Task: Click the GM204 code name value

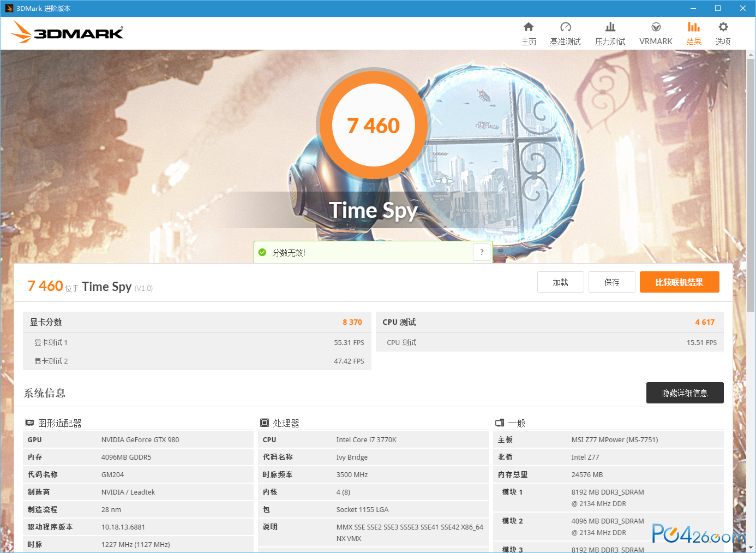Action: click(113, 474)
